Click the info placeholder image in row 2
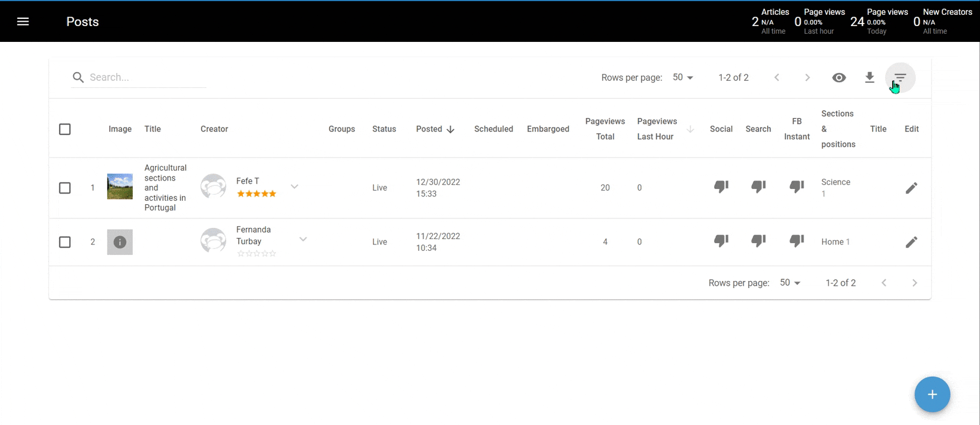Viewport: 980px width, 425px height. click(120, 242)
